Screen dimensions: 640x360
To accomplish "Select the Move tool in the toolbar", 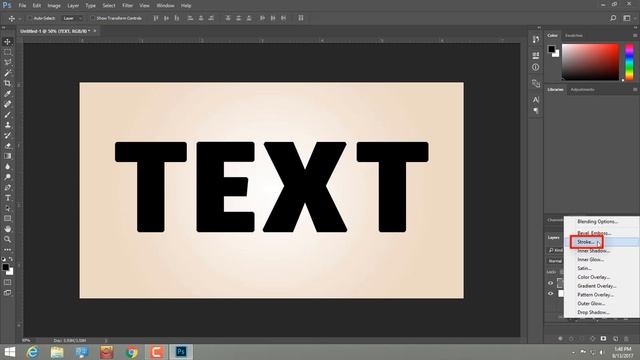I will [7, 42].
